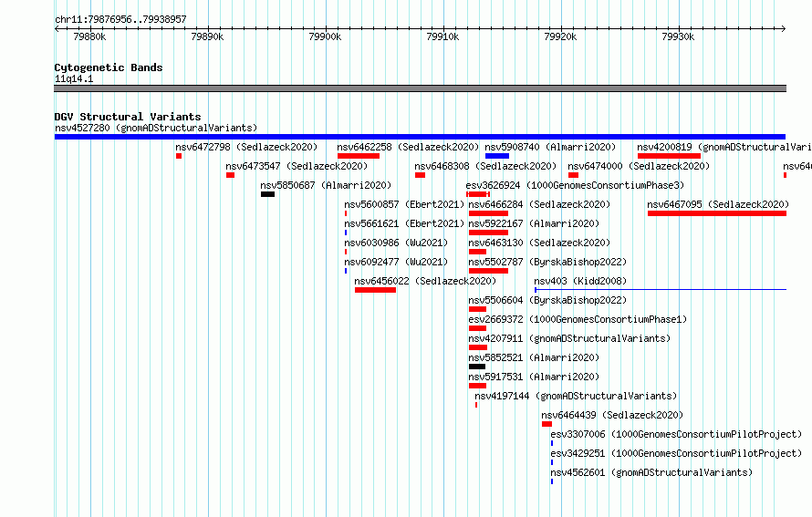Open esv3429251 (1000GenomesConsortiumPilotProject) entry

click(x=676, y=453)
